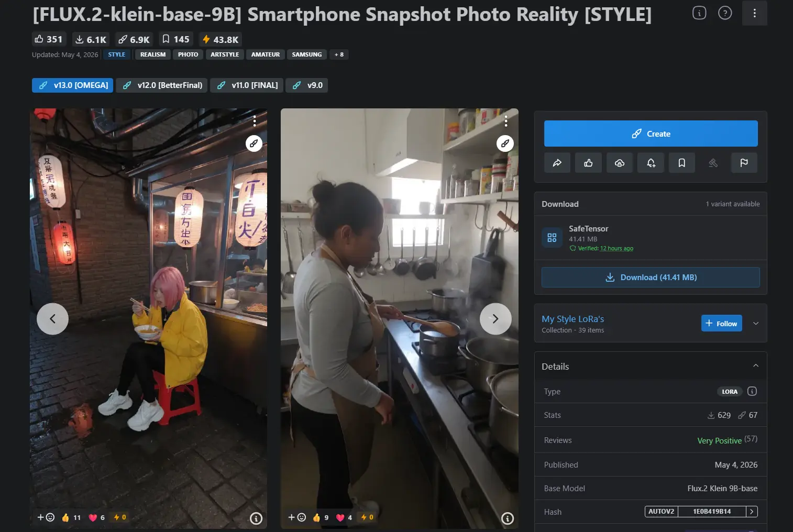The width and height of the screenshot is (793, 532).
Task: Collapse the Details section
Action: [756, 365]
